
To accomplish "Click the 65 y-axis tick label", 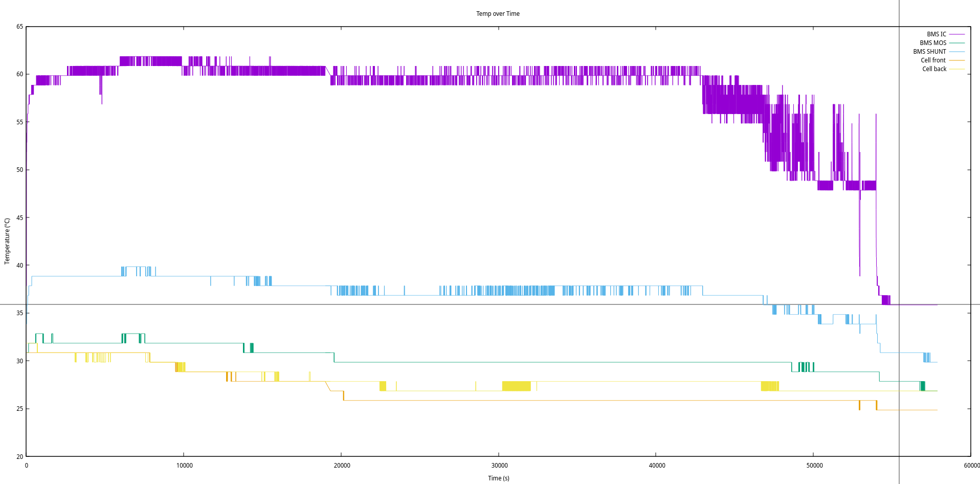I will [20, 27].
